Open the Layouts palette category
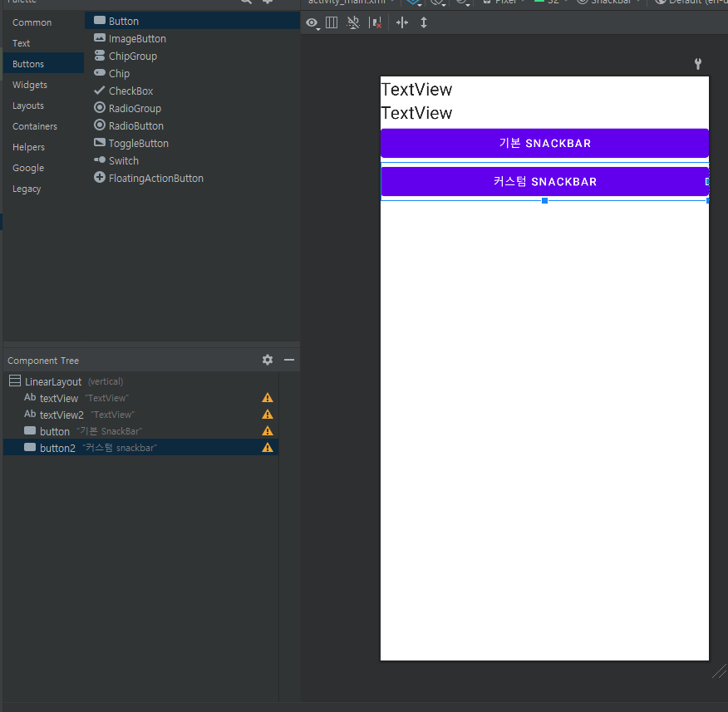 pyautogui.click(x=44, y=106)
